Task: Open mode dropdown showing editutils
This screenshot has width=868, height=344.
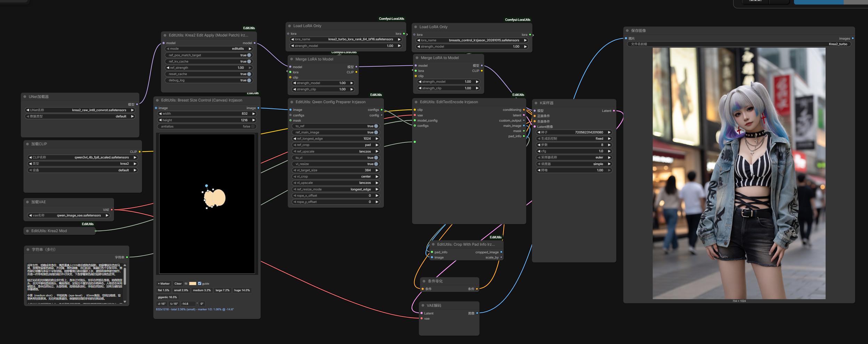Action: coord(208,49)
